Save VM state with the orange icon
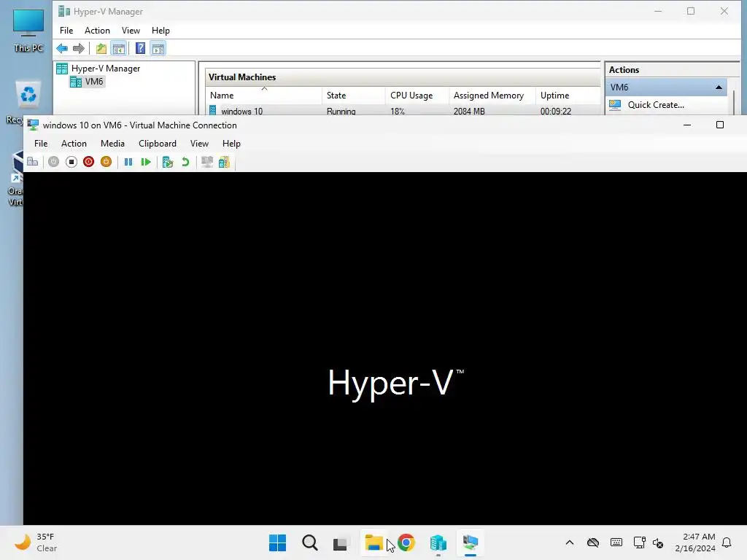The image size is (747, 560). [106, 162]
